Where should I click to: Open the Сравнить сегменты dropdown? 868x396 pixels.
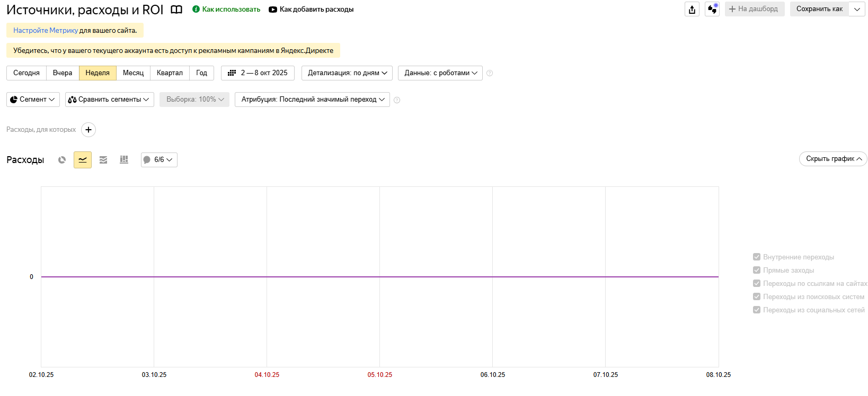point(110,100)
